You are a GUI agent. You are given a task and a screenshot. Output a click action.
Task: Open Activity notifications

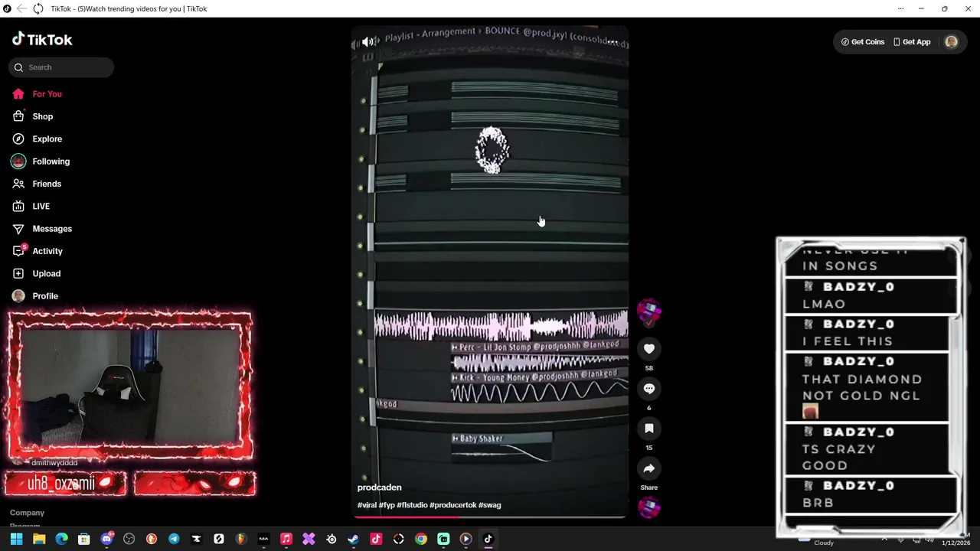[47, 251]
